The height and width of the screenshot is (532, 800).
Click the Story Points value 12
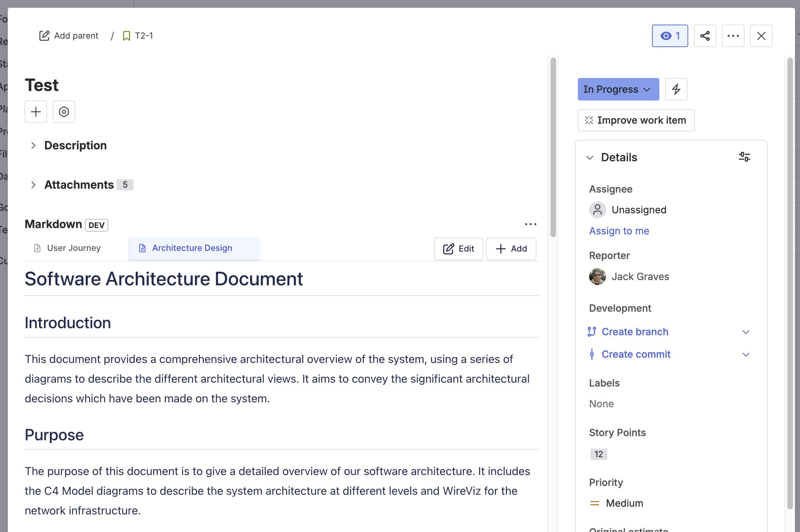(599, 454)
